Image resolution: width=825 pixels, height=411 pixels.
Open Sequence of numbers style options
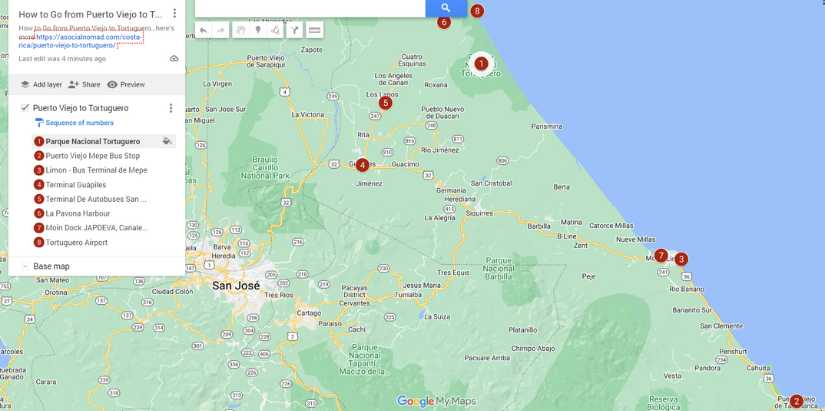(74, 123)
